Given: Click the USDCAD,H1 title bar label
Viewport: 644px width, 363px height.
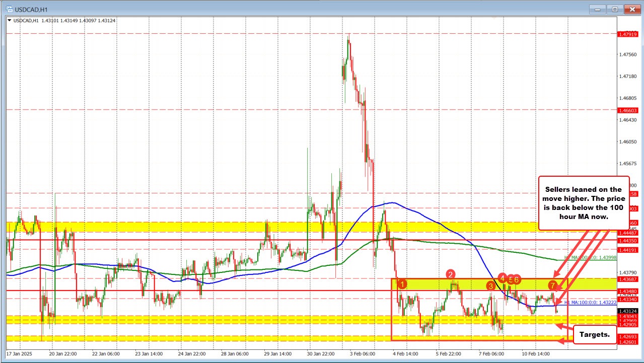Looking at the screenshot, I should 30,9.
